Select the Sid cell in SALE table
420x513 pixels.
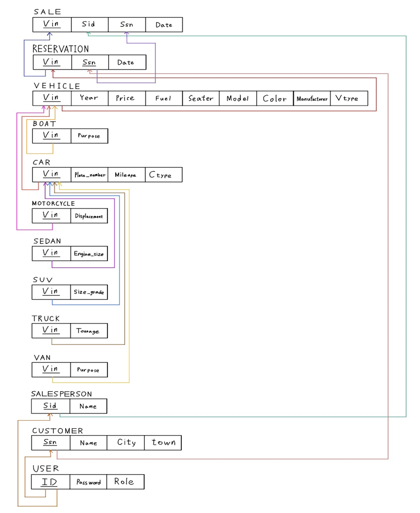point(90,24)
